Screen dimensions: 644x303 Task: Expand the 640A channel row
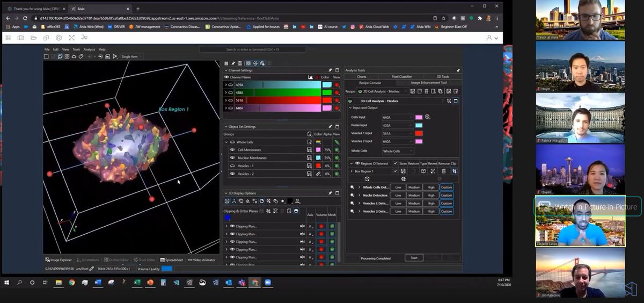(226, 108)
